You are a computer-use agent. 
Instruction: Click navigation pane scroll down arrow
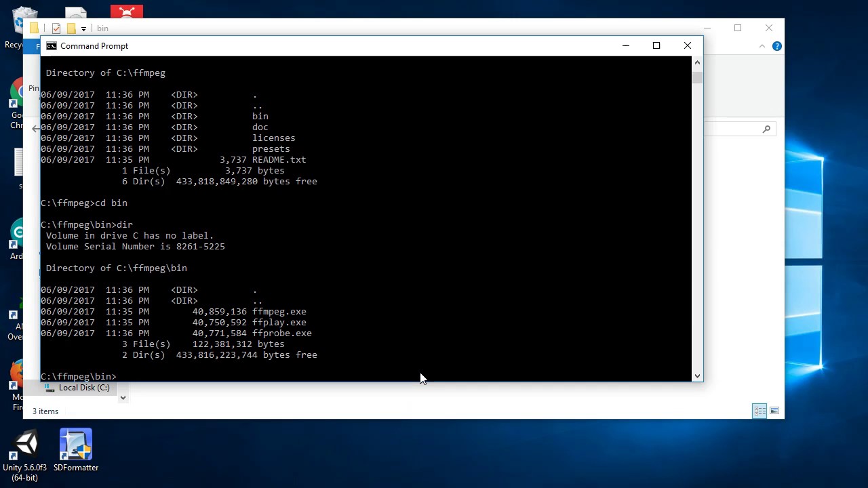(x=123, y=398)
